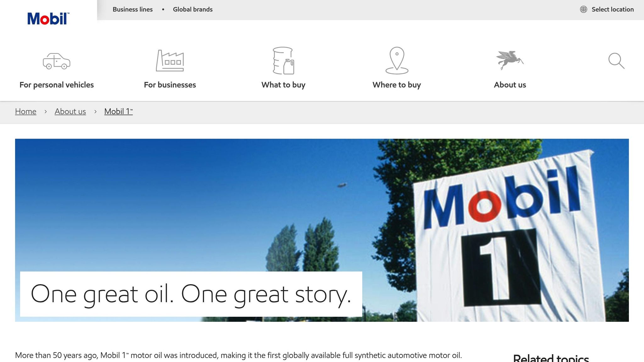Click the For businesses label

169,85
